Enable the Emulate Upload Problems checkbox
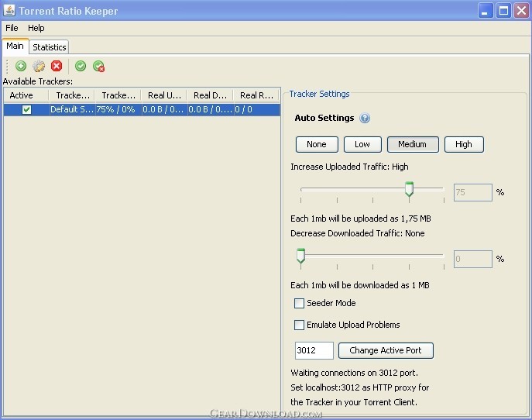 pos(299,325)
